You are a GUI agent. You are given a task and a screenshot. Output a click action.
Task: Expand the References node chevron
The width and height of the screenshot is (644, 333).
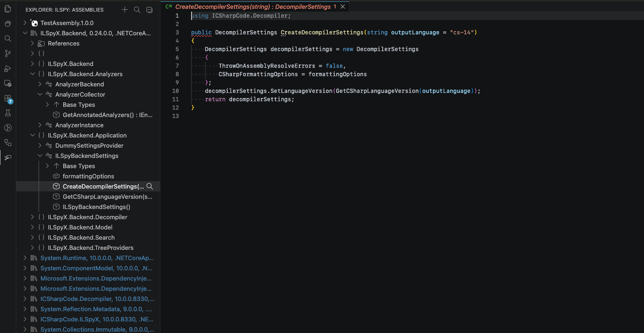tap(33, 43)
